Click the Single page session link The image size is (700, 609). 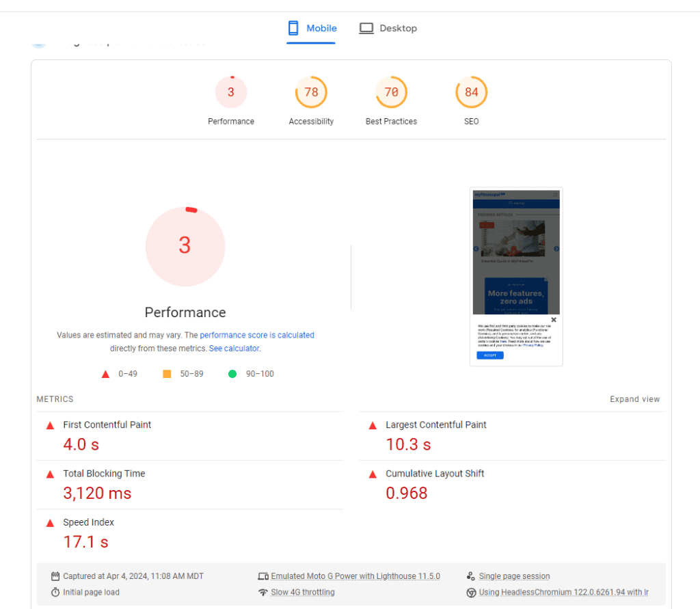[x=514, y=576]
